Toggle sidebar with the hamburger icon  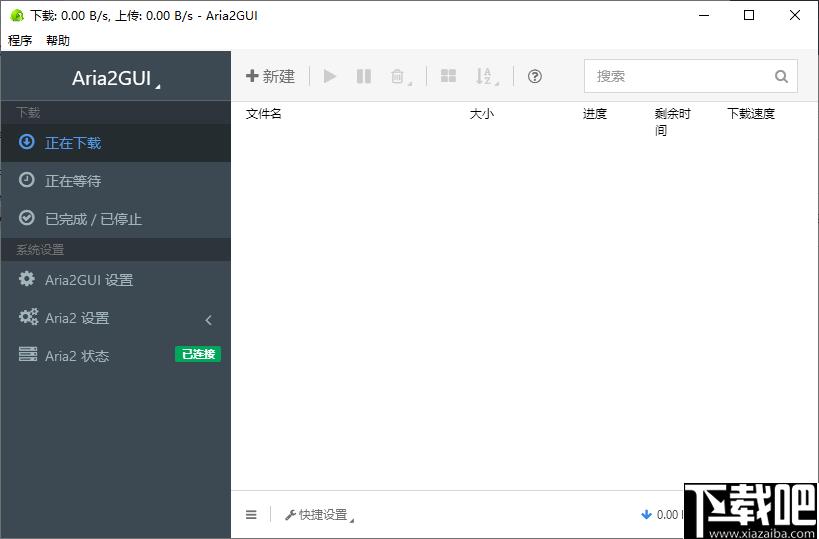click(251, 515)
